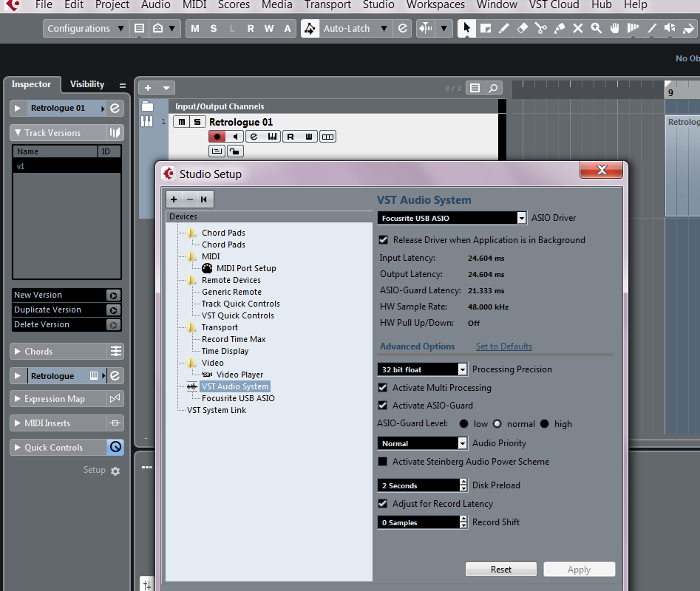Screen dimensions: 700x591
Task: Click the lock icon on Retrologue 01 track
Action: [x=235, y=151]
